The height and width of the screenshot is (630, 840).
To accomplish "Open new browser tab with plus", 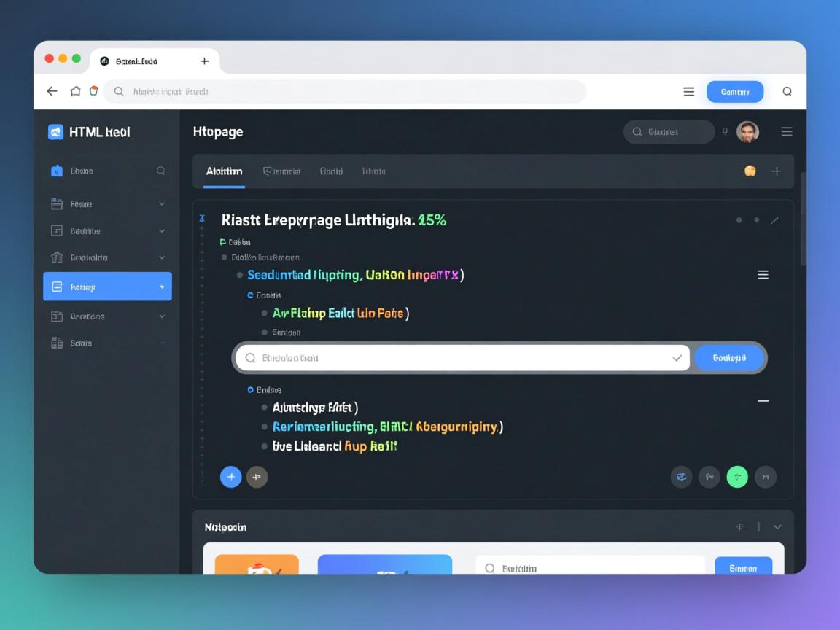I will [x=204, y=61].
